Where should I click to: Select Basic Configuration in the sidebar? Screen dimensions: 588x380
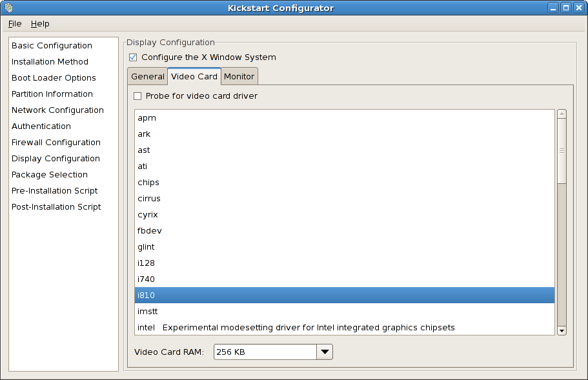[x=52, y=45]
